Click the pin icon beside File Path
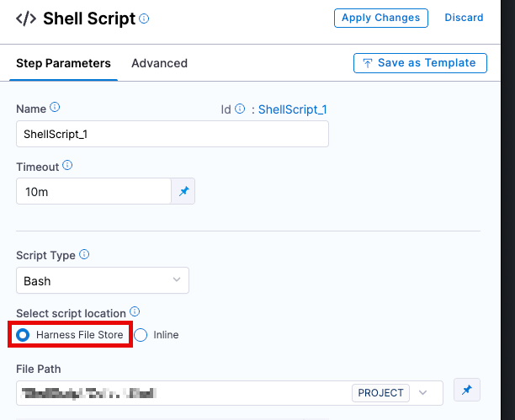 tap(466, 390)
